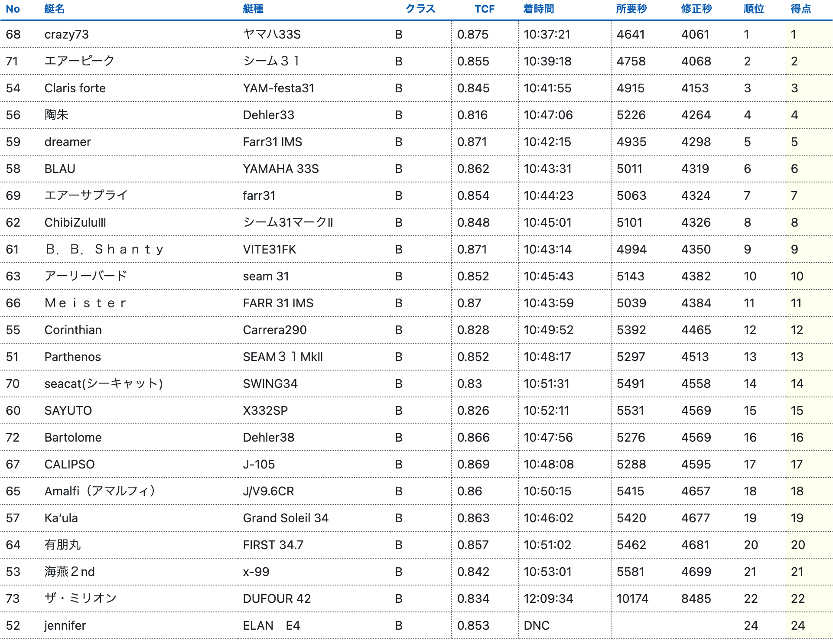
Task: Click the DUFOUR 42 boat type cell
Action: [x=277, y=598]
